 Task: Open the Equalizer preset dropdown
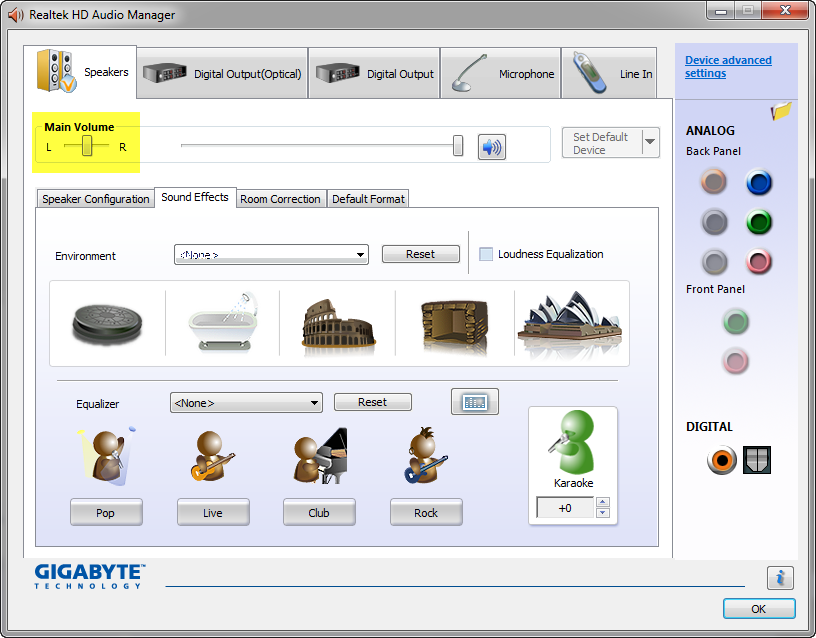[246, 403]
